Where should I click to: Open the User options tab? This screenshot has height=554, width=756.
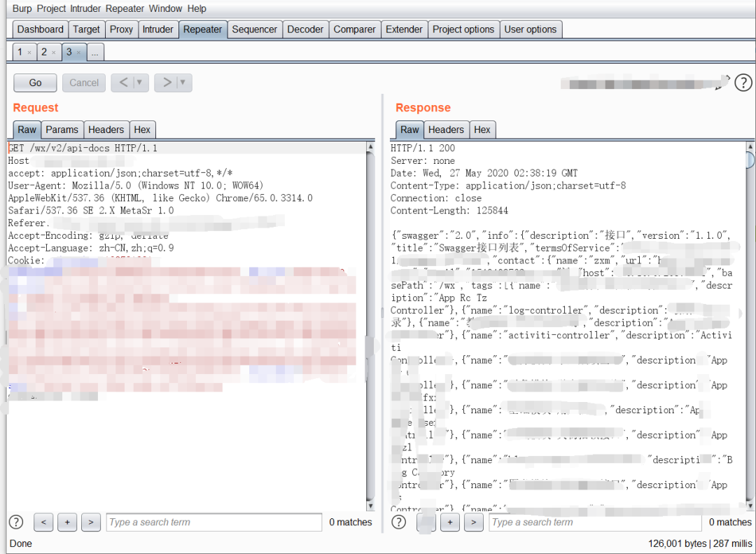(x=531, y=29)
